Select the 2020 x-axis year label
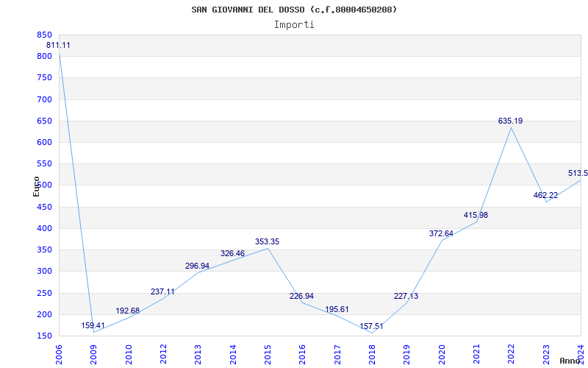588x368 pixels. 442,355
